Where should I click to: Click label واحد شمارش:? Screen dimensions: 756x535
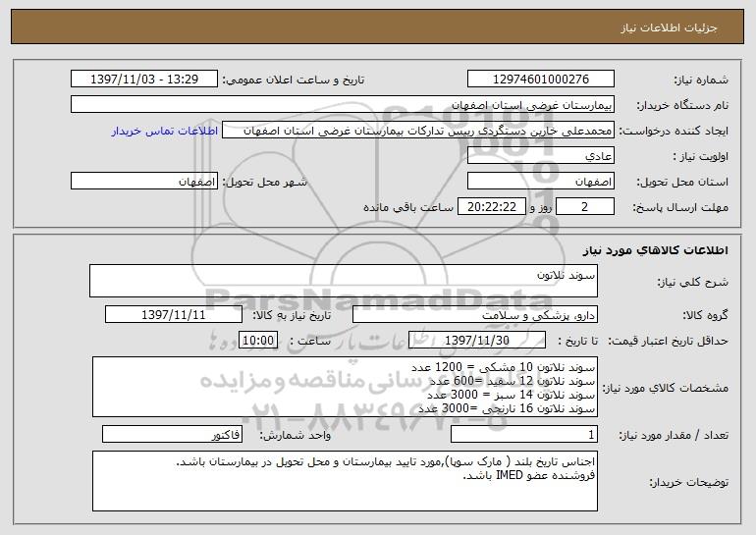coord(296,435)
